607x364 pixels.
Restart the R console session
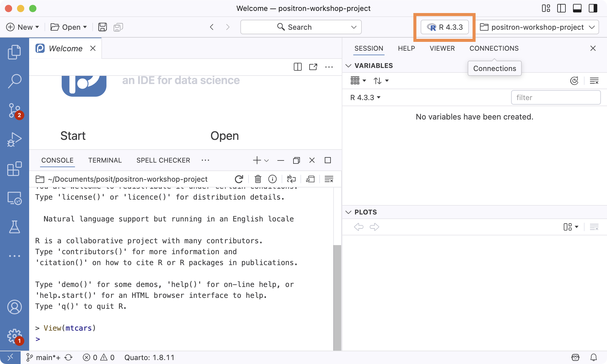(x=239, y=179)
